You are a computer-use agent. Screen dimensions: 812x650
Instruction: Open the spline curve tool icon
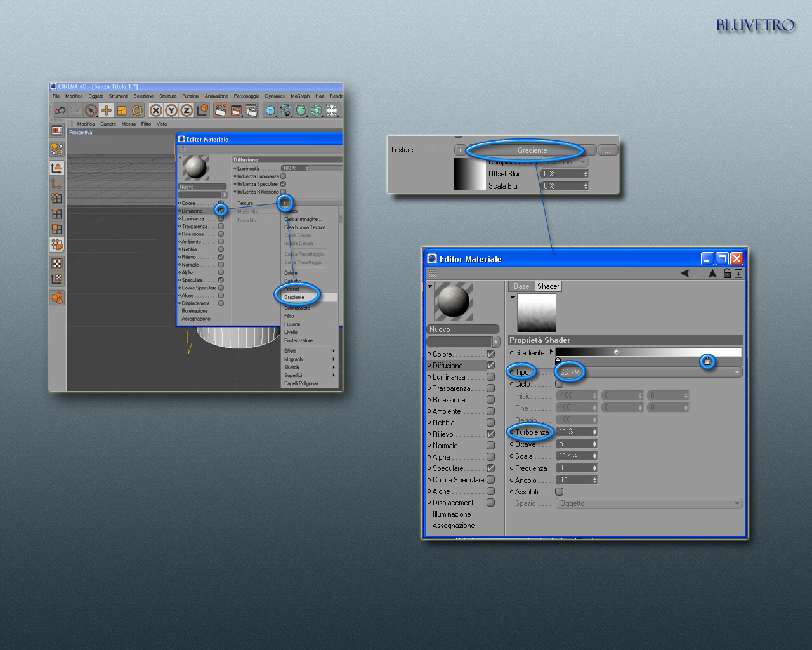(x=285, y=110)
